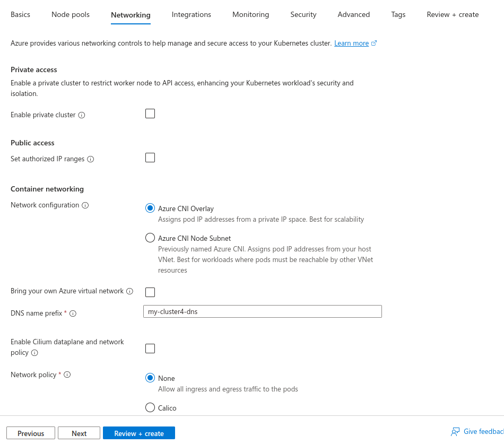The height and width of the screenshot is (444, 504).
Task: Click Network policy info icon
Action: tap(67, 375)
